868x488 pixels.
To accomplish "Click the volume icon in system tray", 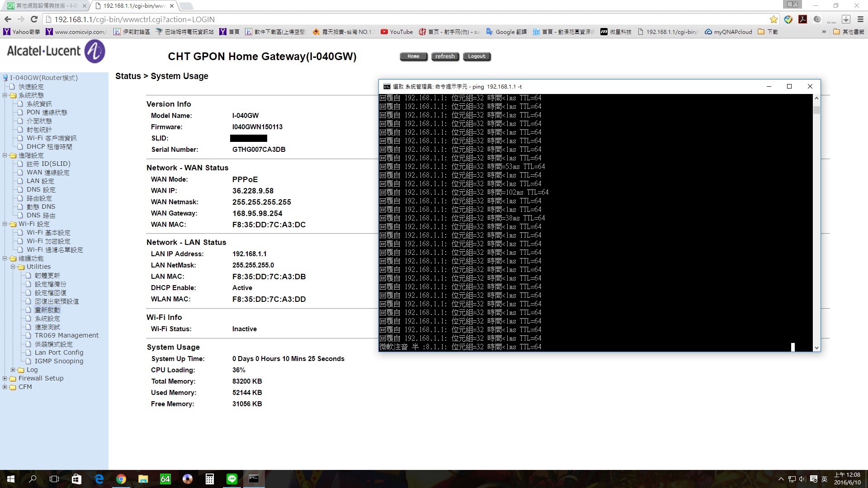I will [802, 479].
